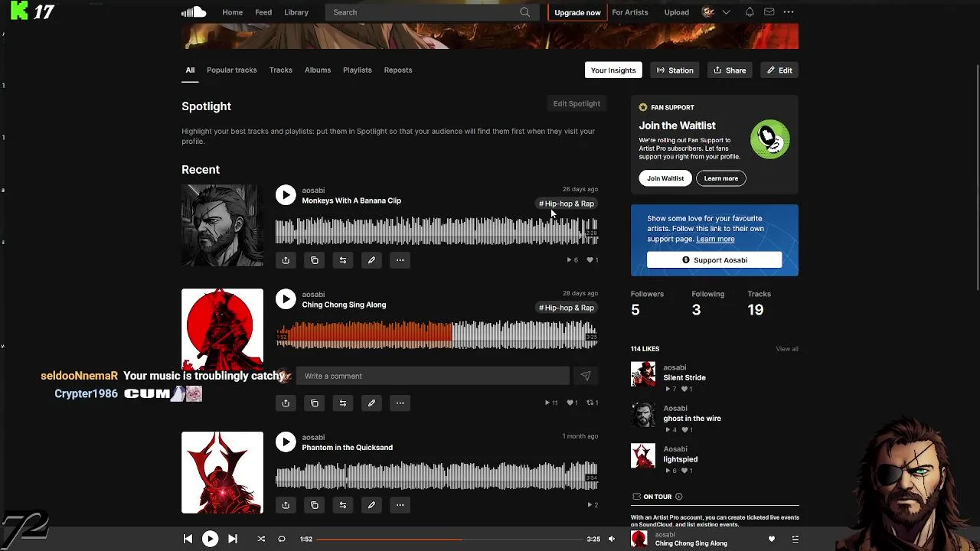Click the profile Share button
The image size is (980, 551).
click(x=730, y=70)
